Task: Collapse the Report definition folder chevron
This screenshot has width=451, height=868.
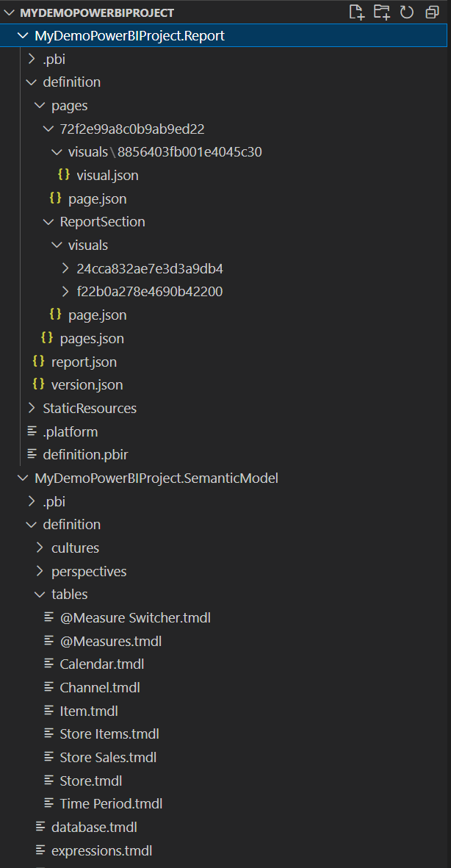Action: [x=31, y=82]
